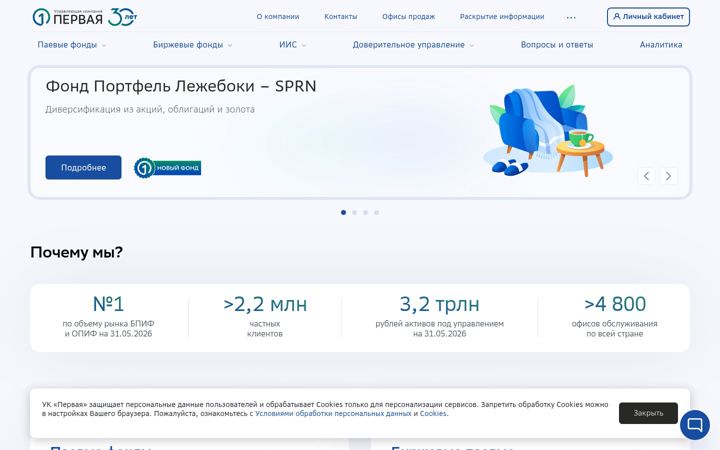Open the three-dots more menu in header

(x=571, y=17)
